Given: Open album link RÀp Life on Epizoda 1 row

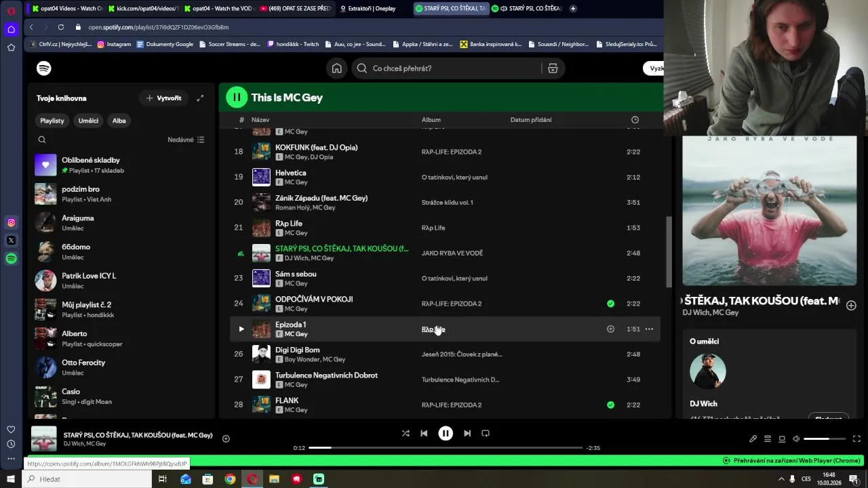Looking at the screenshot, I should click(433, 329).
